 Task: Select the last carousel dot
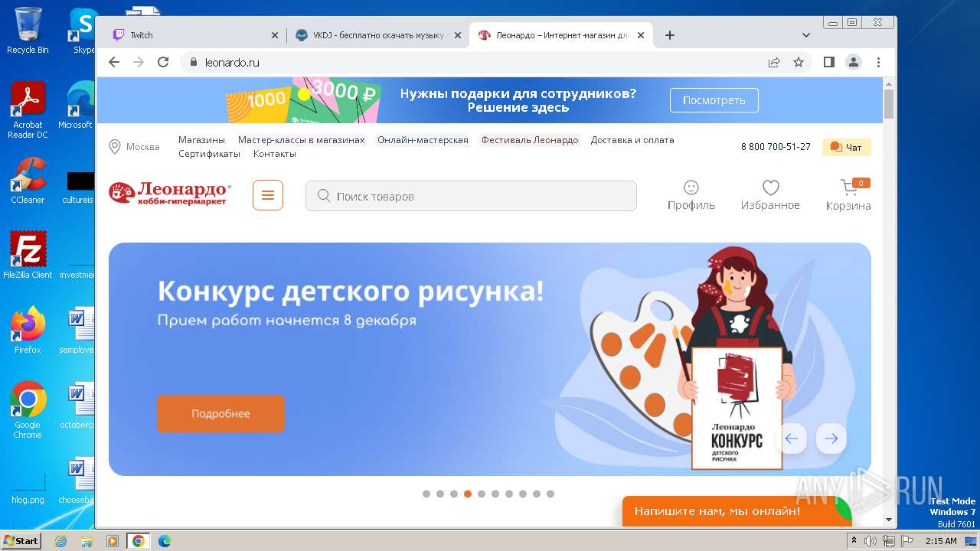pyautogui.click(x=550, y=494)
